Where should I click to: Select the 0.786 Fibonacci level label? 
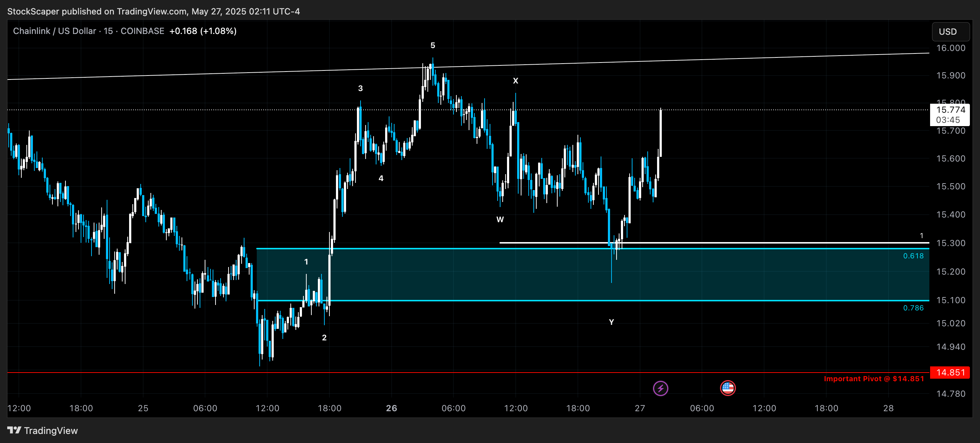913,308
